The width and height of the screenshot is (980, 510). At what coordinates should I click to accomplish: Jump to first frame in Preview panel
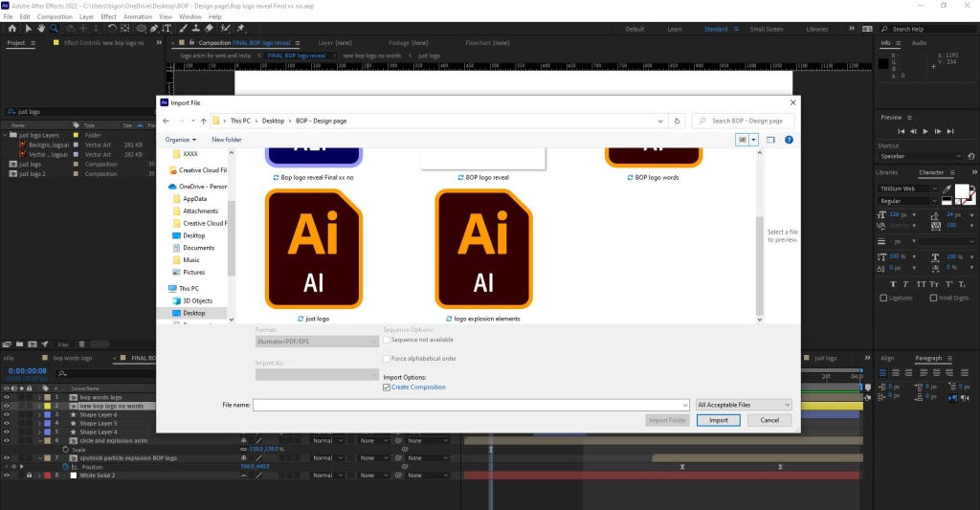pos(901,131)
